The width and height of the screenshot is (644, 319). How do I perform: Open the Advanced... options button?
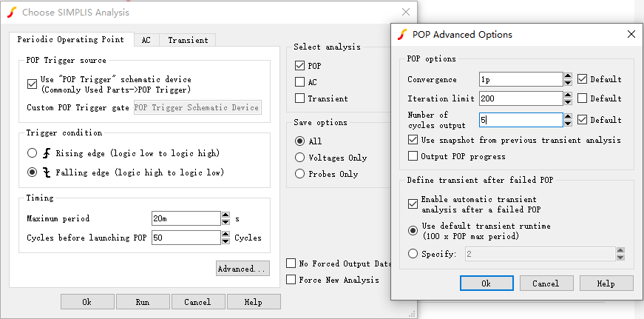243,269
